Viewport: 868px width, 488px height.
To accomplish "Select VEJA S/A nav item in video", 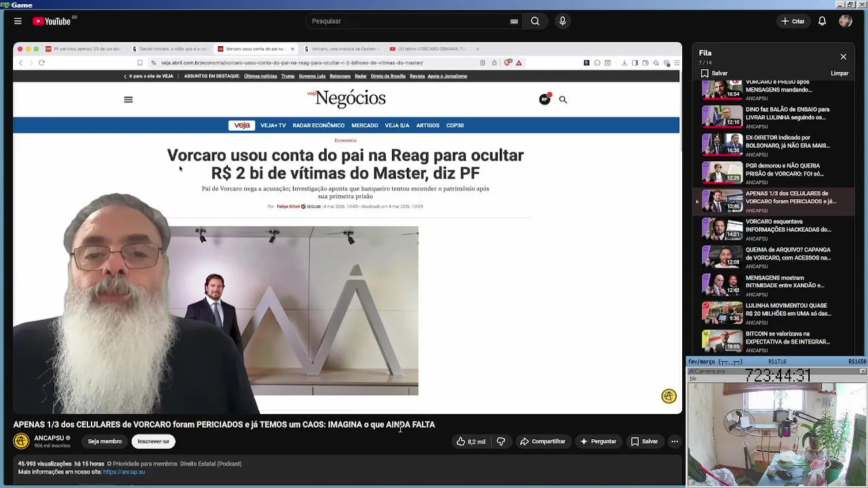I will point(397,125).
